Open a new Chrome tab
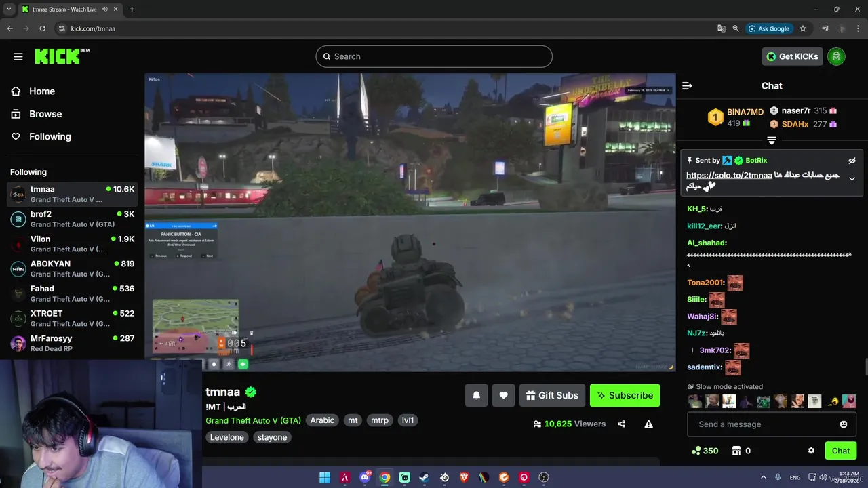868x488 pixels. click(132, 9)
